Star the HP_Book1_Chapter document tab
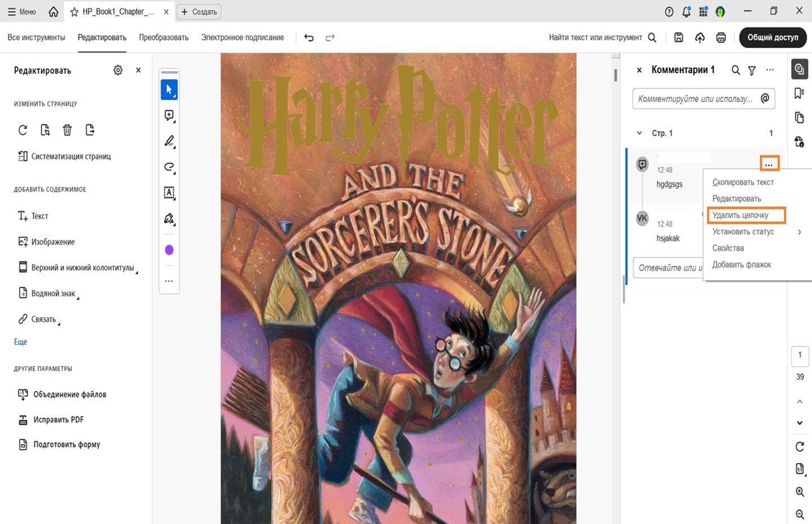 74,12
